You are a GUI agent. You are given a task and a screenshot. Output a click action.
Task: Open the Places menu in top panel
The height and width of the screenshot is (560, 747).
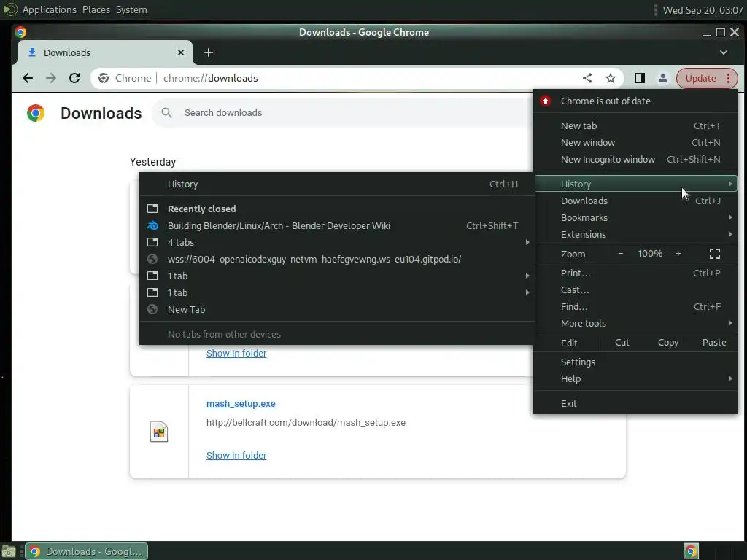pyautogui.click(x=96, y=9)
